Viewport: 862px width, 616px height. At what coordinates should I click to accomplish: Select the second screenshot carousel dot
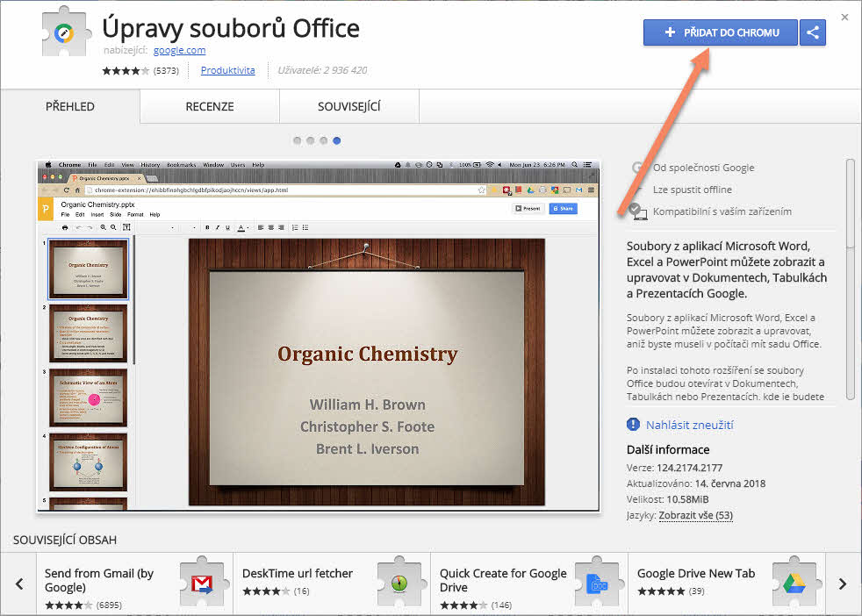point(311,140)
